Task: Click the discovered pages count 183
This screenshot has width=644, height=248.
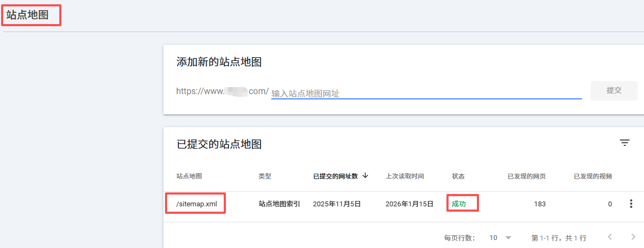Action: pos(539,204)
